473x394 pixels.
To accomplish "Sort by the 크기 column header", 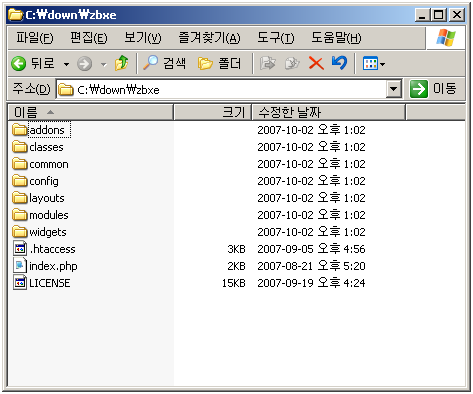I will click(x=212, y=112).
